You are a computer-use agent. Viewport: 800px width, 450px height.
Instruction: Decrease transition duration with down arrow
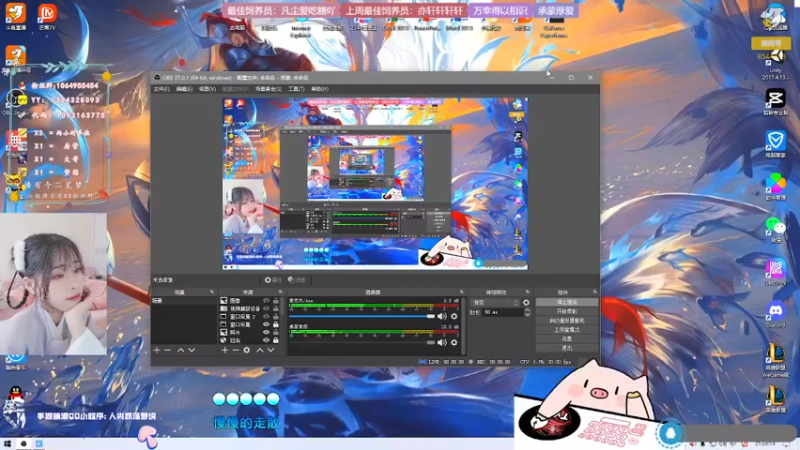tap(527, 314)
